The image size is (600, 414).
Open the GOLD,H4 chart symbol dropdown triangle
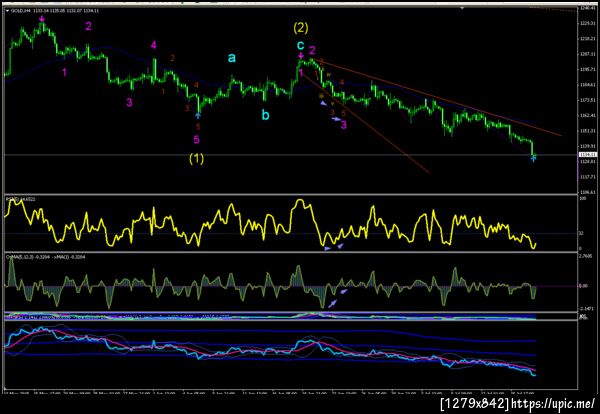click(8, 11)
